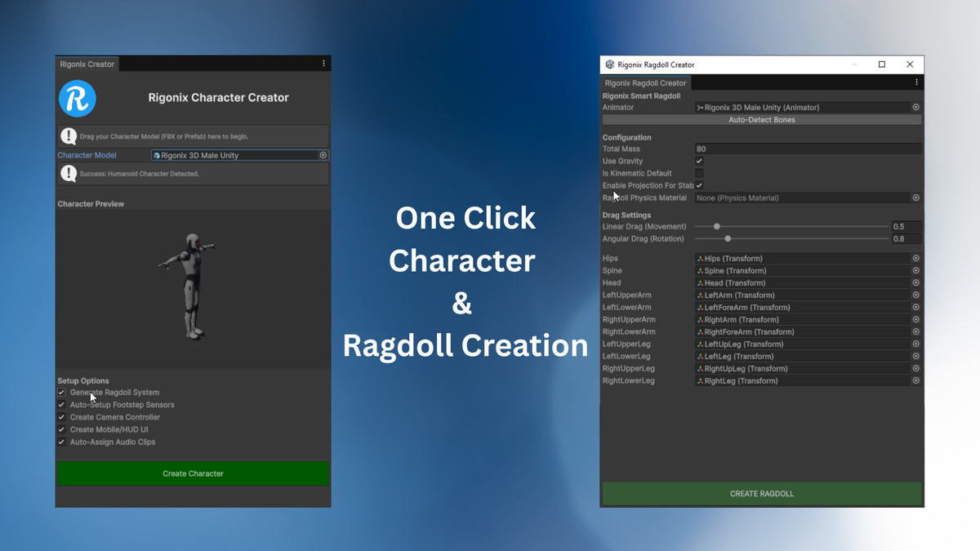
Task: Select the Rigonix Ragdoll Creator tab
Action: (645, 82)
